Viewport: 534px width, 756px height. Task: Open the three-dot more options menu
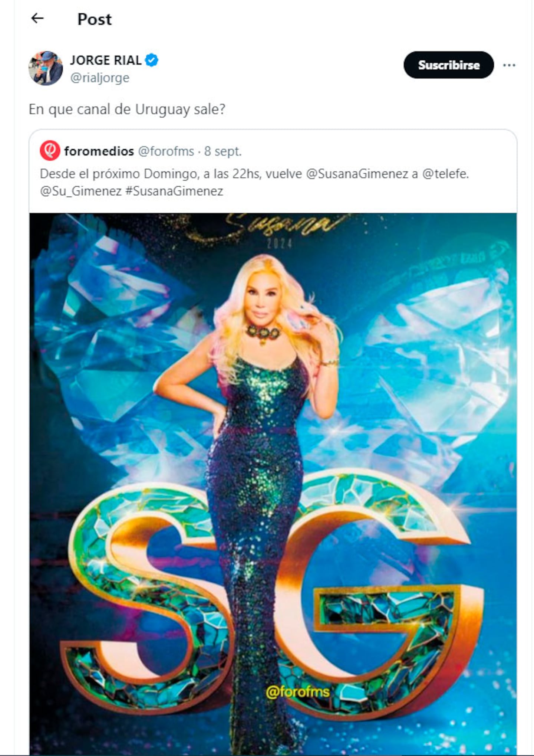[509, 65]
